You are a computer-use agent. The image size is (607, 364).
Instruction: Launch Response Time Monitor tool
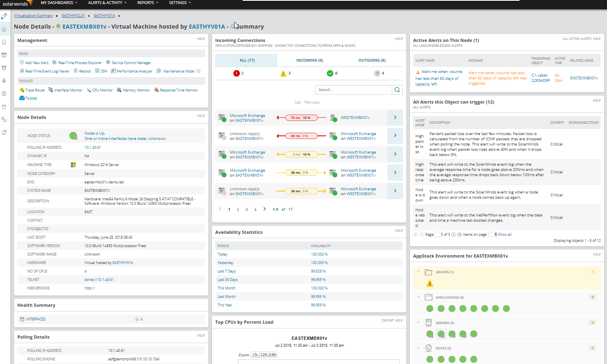tap(176, 90)
